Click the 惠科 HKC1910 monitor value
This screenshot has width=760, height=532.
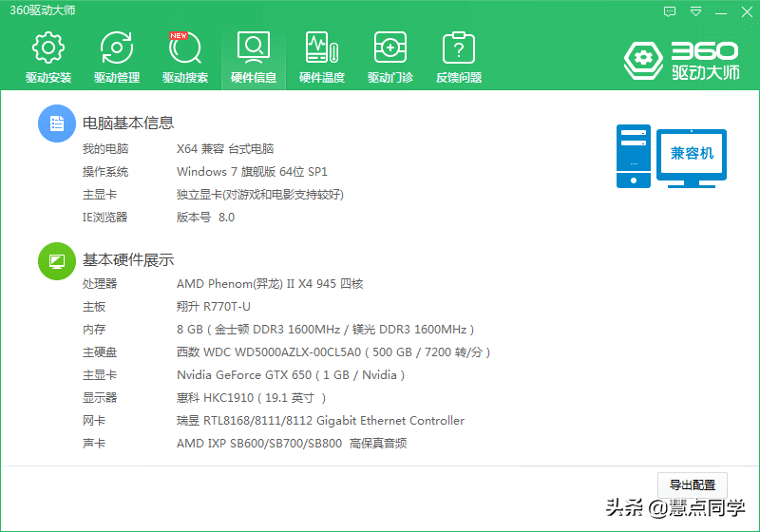251,398
